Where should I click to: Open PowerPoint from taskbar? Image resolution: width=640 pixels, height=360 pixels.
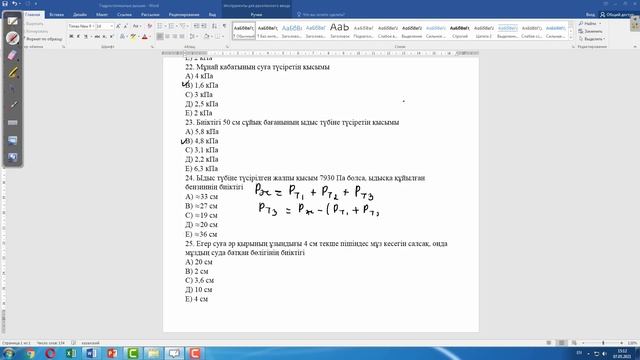point(113,353)
